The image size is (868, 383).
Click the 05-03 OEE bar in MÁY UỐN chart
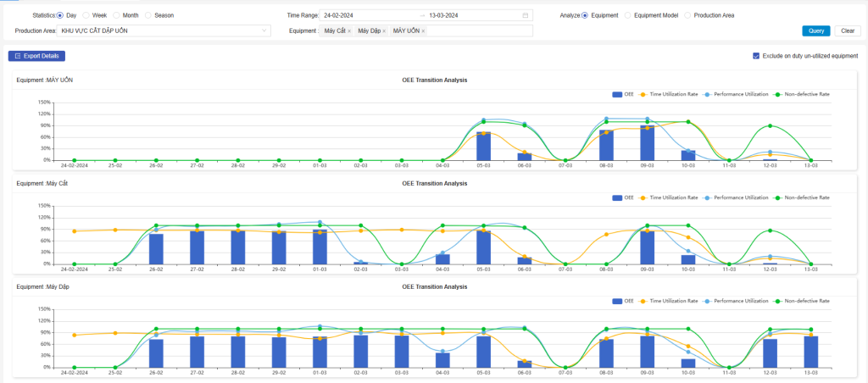(x=483, y=146)
